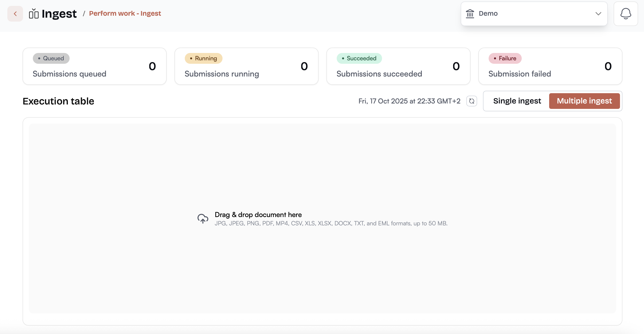Click the back arrow button
This screenshot has width=644, height=334.
click(15, 13)
